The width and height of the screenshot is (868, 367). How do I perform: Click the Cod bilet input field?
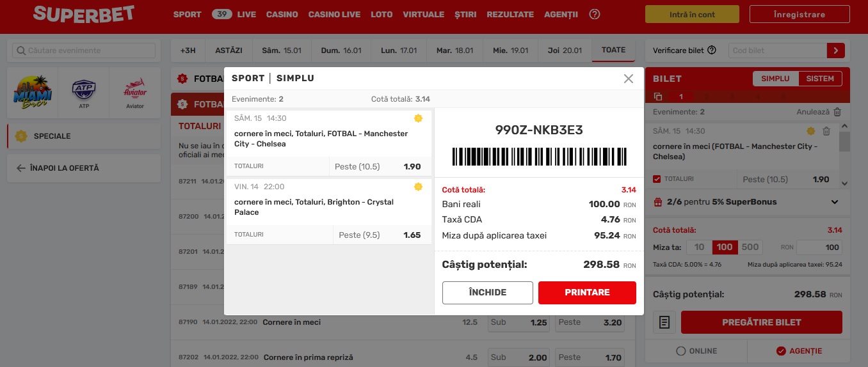777,51
